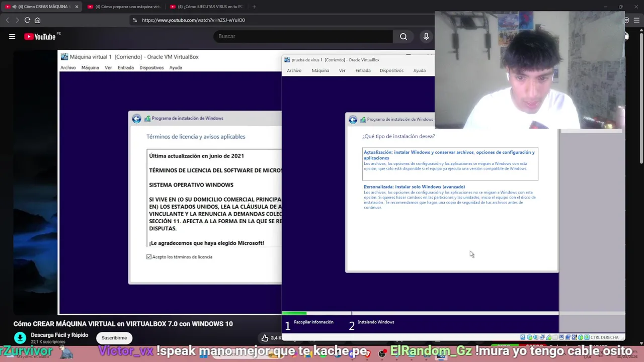This screenshot has width=644, height=362.
Task: Click the VirtualBox icon in 'Máquina virtual 1' title bar
Action: (x=64, y=57)
